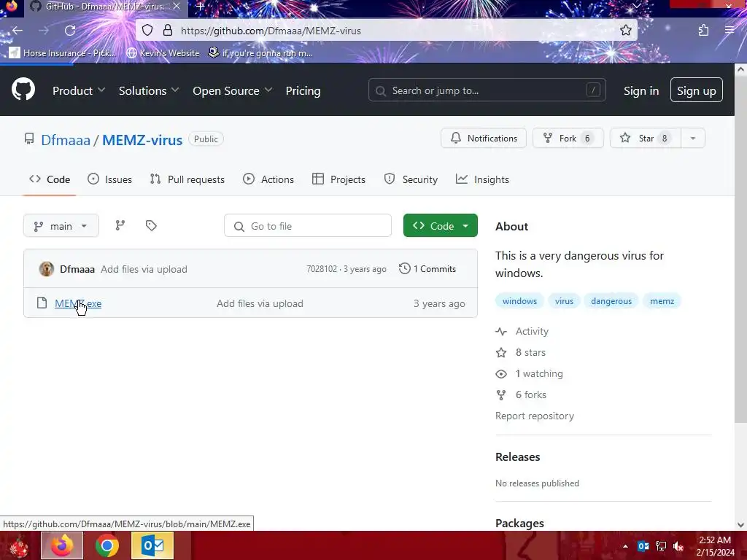Fork the repository with Fork button
The height and width of the screenshot is (560, 747).
pyautogui.click(x=568, y=138)
